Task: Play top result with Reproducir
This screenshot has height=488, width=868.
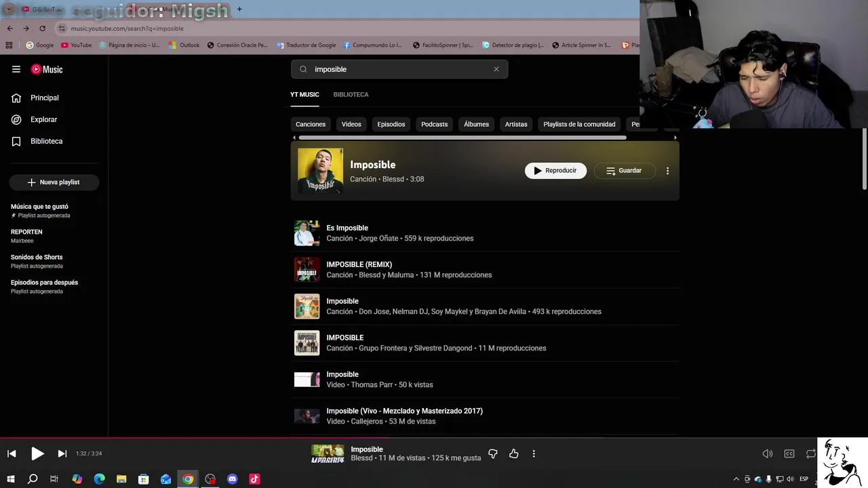Action: 555,171
